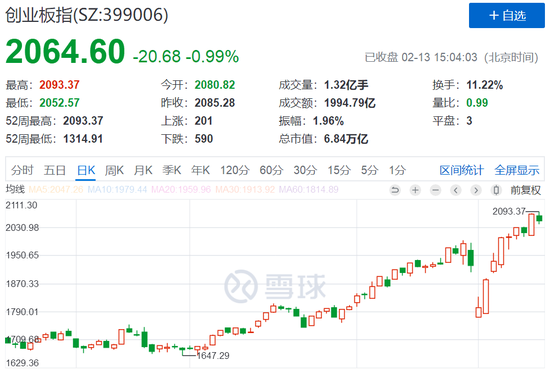Click the 今开 value 2080.82
The height and width of the screenshot is (369, 550).
pyautogui.click(x=215, y=85)
